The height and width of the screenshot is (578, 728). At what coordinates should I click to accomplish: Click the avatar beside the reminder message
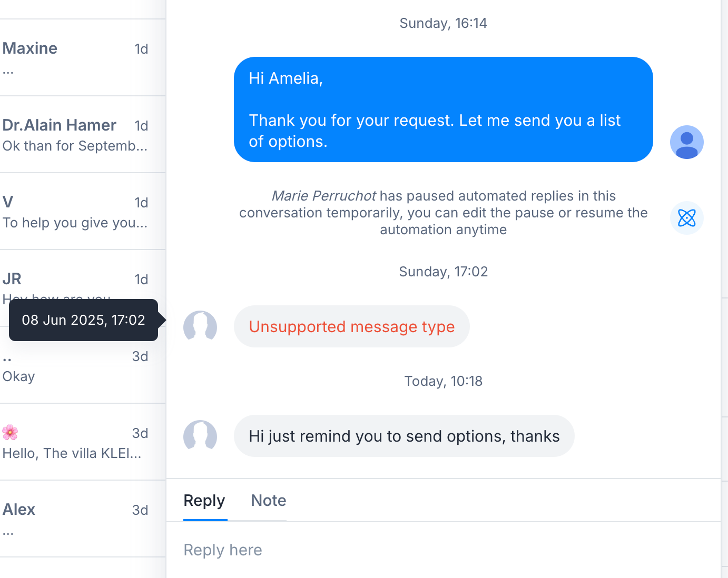coord(200,436)
